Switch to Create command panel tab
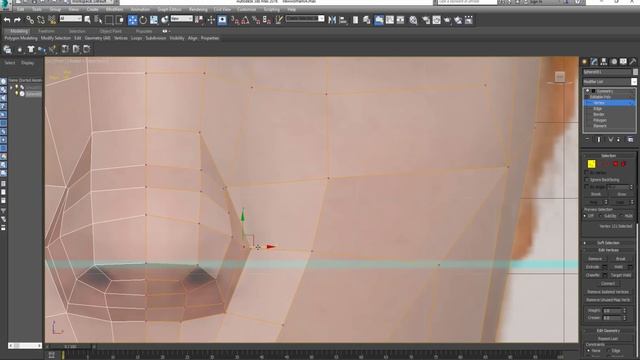 pos(584,62)
